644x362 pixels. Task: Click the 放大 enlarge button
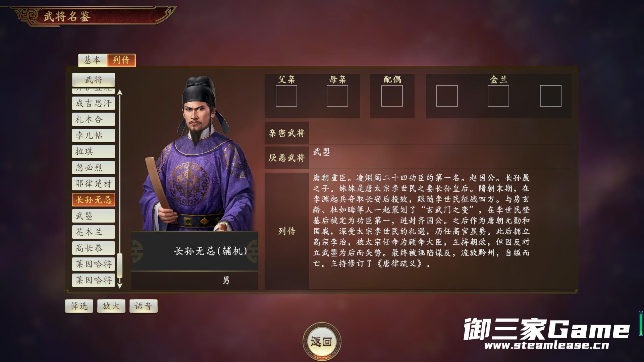click(x=111, y=306)
